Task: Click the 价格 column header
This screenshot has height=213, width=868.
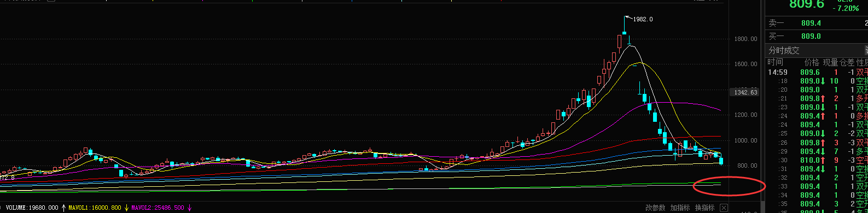Action: click(812, 62)
